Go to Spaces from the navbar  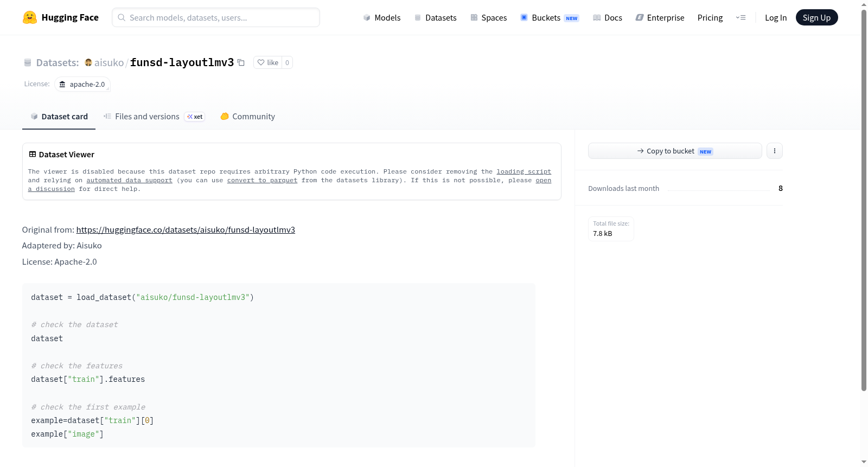[489, 18]
